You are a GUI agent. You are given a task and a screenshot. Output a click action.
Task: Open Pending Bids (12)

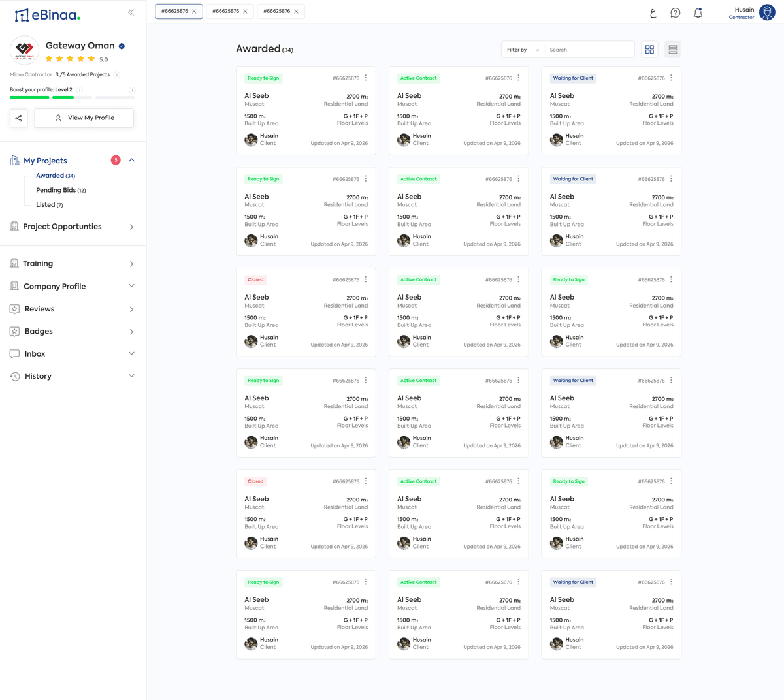(x=61, y=190)
